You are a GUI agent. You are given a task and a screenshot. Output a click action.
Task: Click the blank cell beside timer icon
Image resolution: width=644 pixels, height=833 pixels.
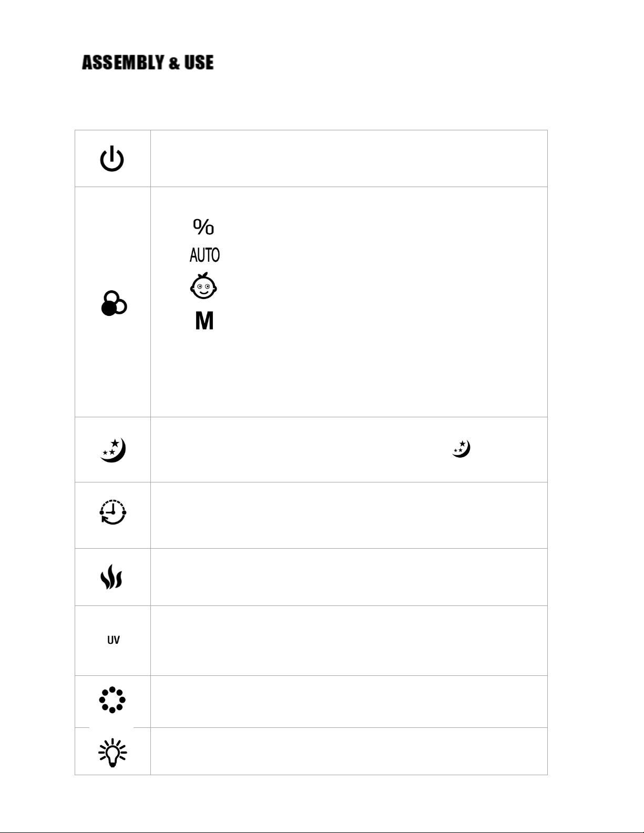(349, 516)
